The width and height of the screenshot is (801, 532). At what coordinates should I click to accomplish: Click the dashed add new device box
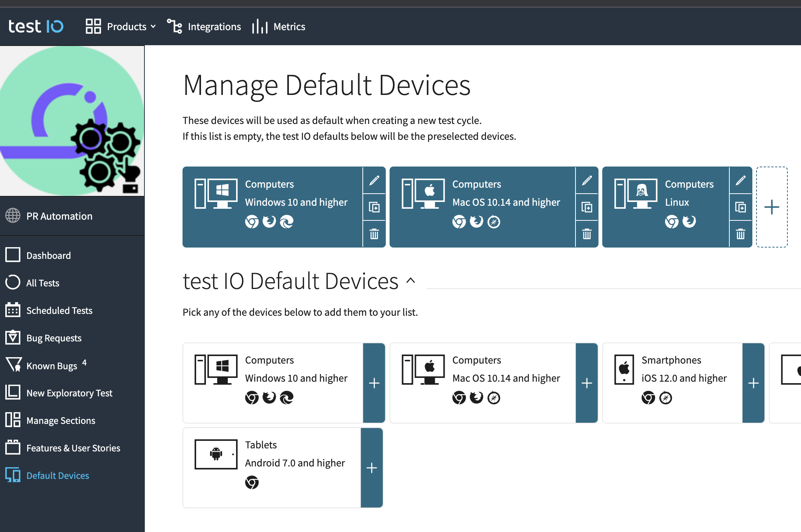772,207
